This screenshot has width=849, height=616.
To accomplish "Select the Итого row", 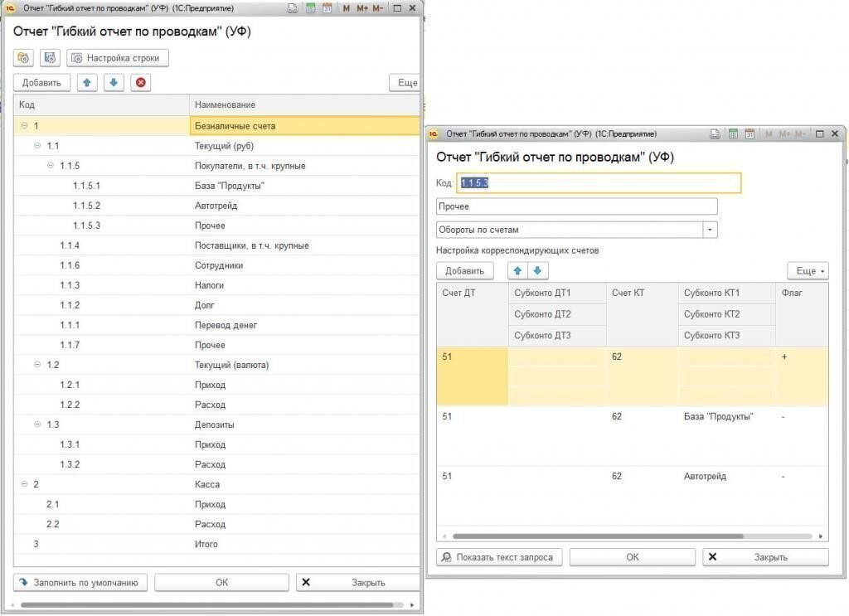I will point(216,544).
